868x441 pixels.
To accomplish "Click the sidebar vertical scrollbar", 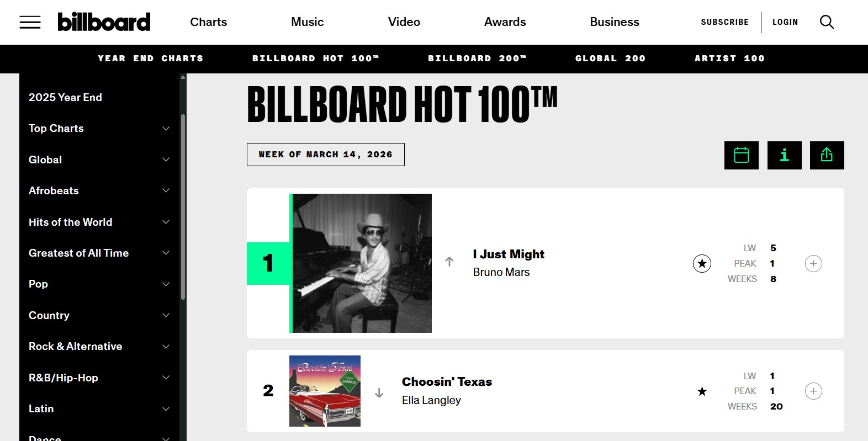I will 183,207.
